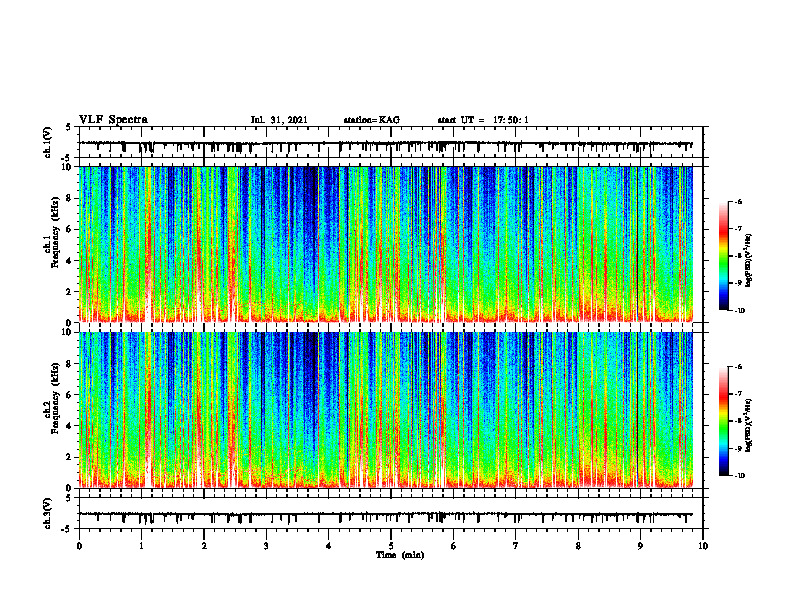Click the '-10' label on ch.1 color bar

pyautogui.click(x=740, y=311)
